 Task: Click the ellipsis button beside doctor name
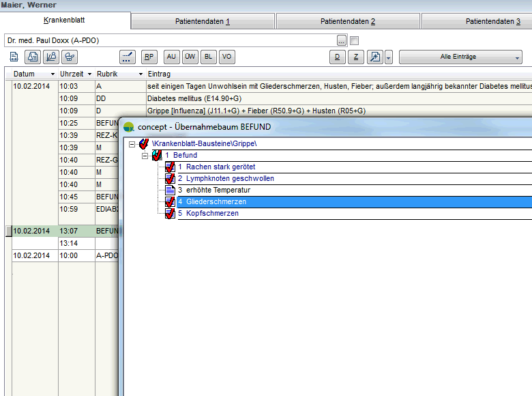(341, 40)
